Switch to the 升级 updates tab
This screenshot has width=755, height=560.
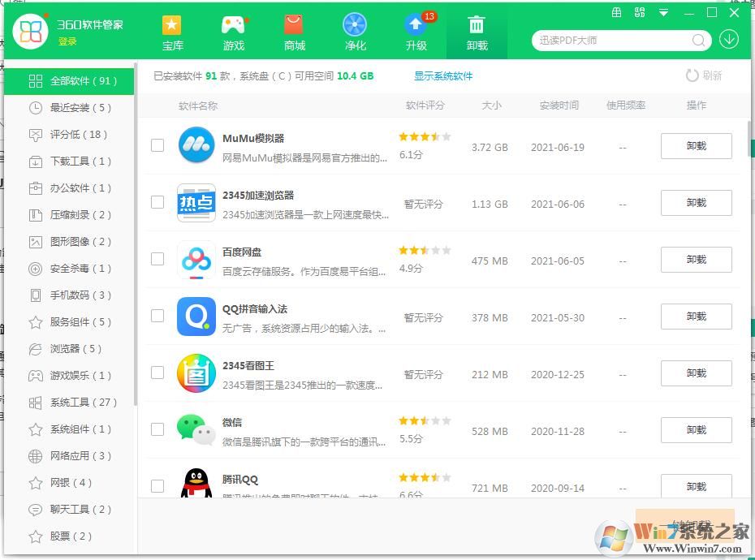[x=416, y=32]
